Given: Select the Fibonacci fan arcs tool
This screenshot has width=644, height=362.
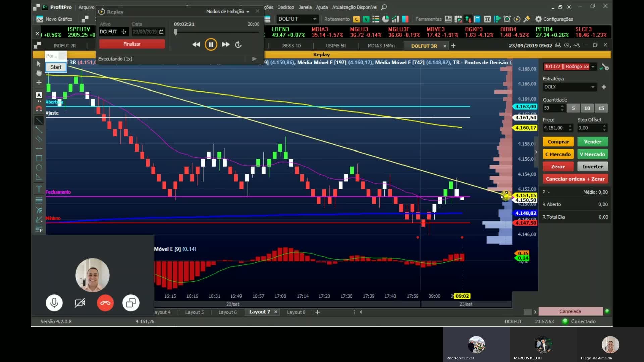Looking at the screenshot, I should pyautogui.click(x=39, y=210).
